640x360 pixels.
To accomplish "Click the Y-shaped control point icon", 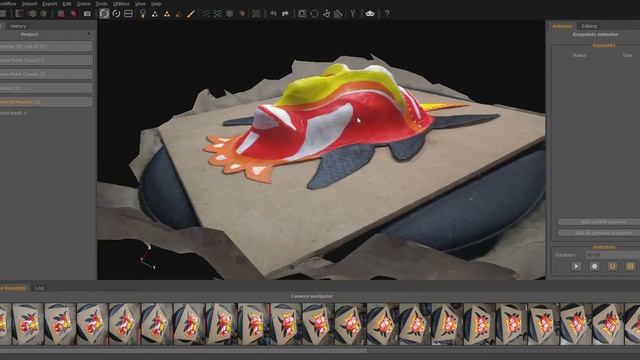I will point(353,13).
